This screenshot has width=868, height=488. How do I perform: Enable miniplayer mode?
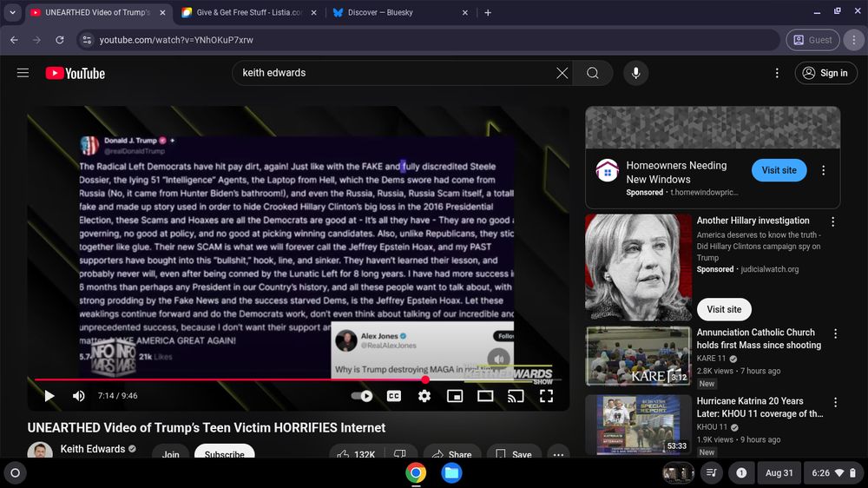pos(455,395)
